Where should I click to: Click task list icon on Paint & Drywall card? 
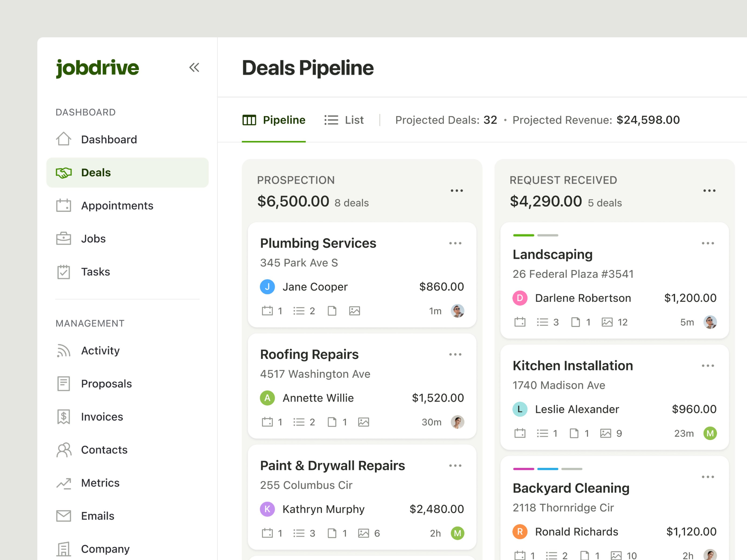click(x=299, y=533)
